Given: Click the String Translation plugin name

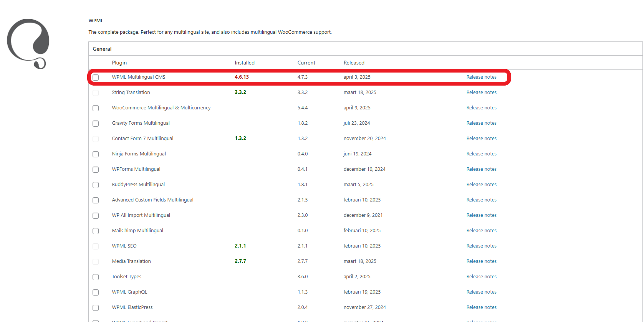Looking at the screenshot, I should point(131,92).
